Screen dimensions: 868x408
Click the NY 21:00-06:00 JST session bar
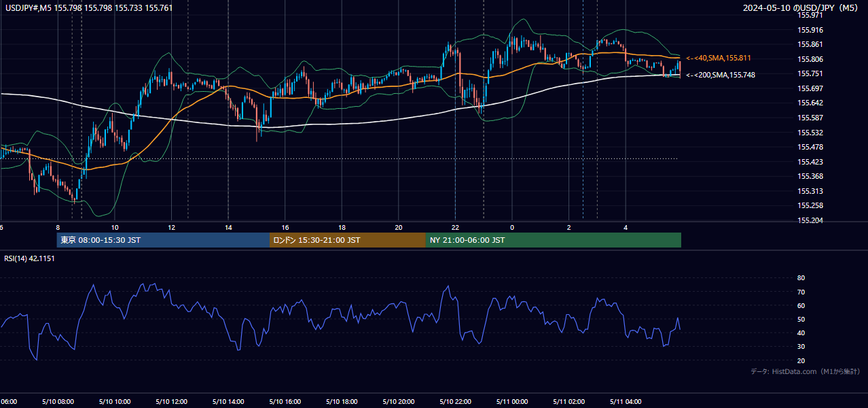[x=554, y=240]
